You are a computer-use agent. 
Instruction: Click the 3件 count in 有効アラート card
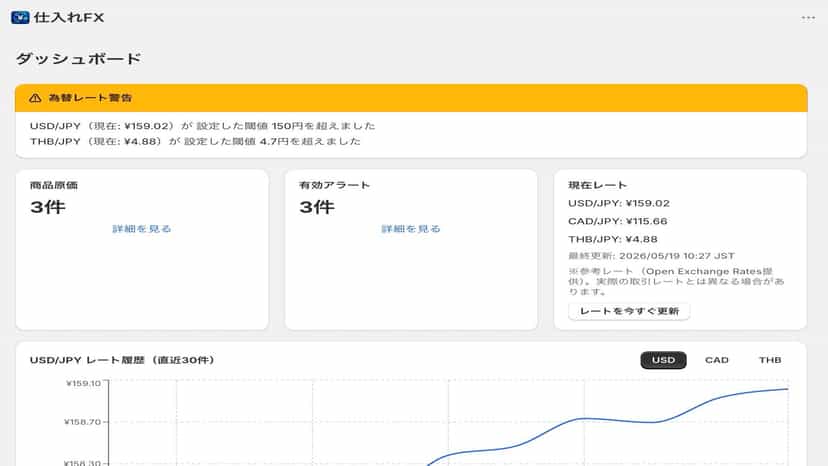pyautogui.click(x=317, y=207)
